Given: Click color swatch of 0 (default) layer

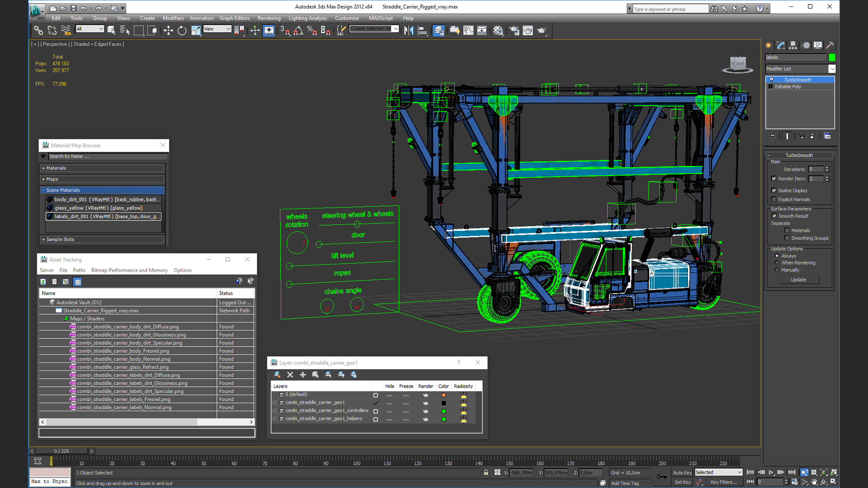Looking at the screenshot, I should [x=443, y=395].
